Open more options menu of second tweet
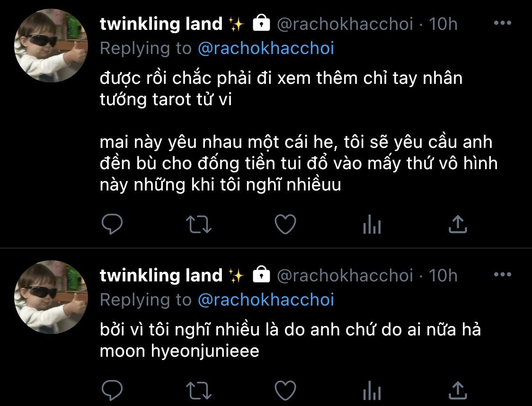 pos(503,274)
